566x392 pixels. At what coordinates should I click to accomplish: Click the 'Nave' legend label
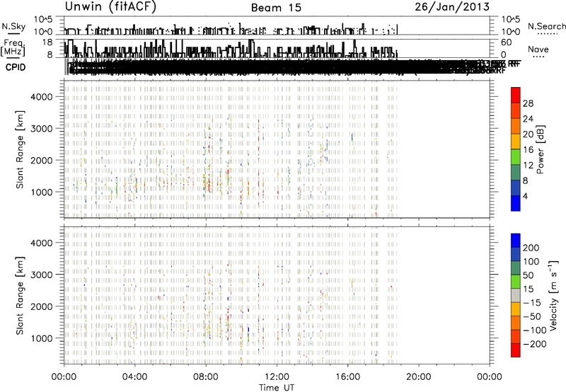click(538, 49)
